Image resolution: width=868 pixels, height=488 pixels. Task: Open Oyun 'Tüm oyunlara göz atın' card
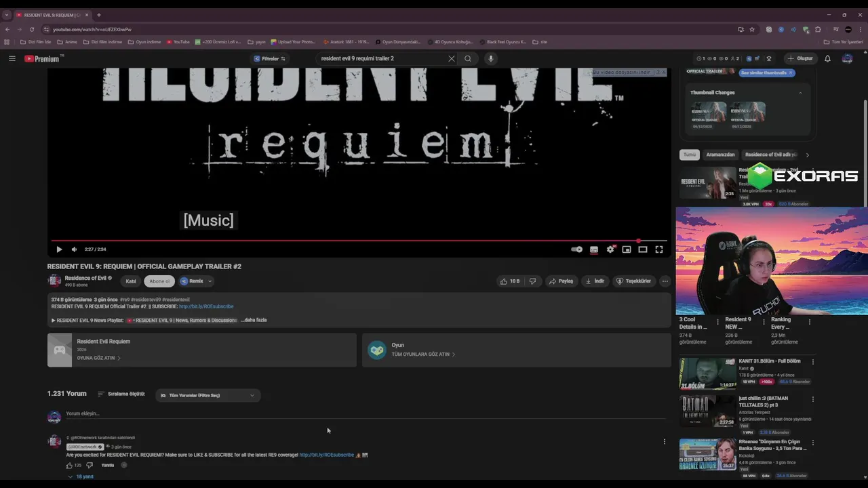(517, 350)
